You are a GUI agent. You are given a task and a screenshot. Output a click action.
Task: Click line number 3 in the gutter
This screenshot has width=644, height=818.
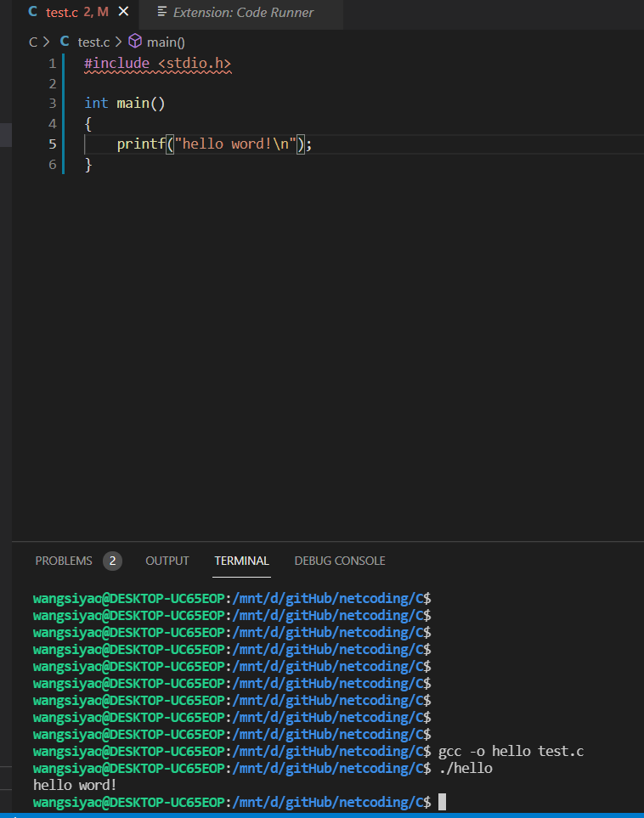click(x=52, y=104)
